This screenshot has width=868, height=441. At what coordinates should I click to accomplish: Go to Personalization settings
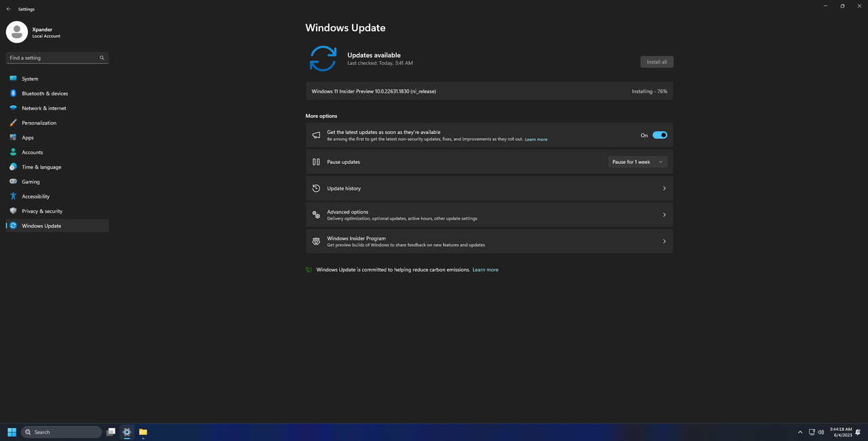point(58,123)
